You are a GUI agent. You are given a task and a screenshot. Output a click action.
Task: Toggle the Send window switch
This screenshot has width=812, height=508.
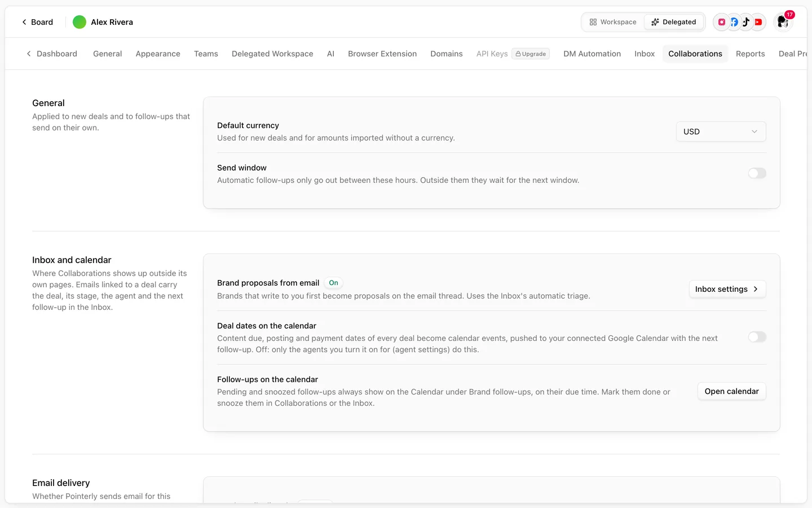(757, 173)
